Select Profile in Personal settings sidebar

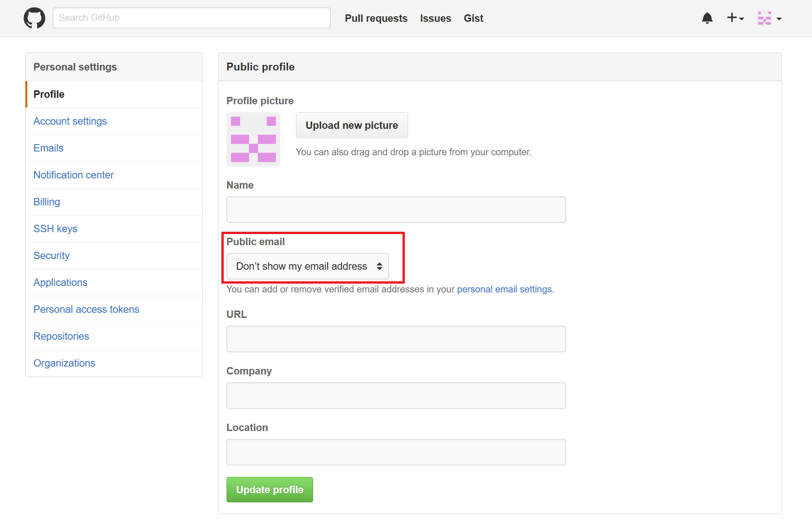114,94
